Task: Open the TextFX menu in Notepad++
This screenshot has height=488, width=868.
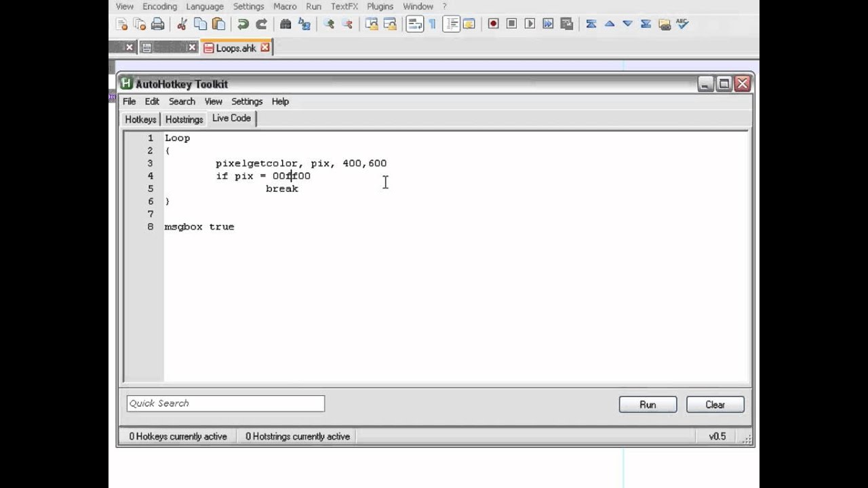Action: coord(344,6)
